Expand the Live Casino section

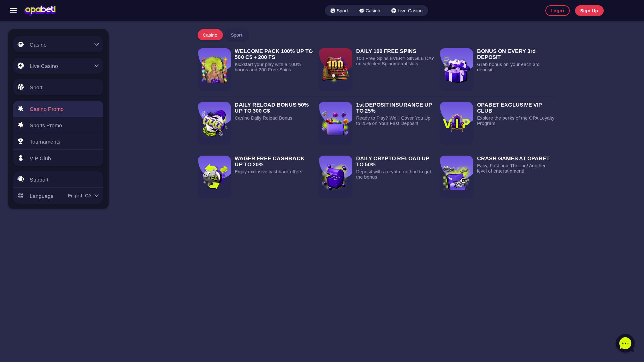coord(96,65)
